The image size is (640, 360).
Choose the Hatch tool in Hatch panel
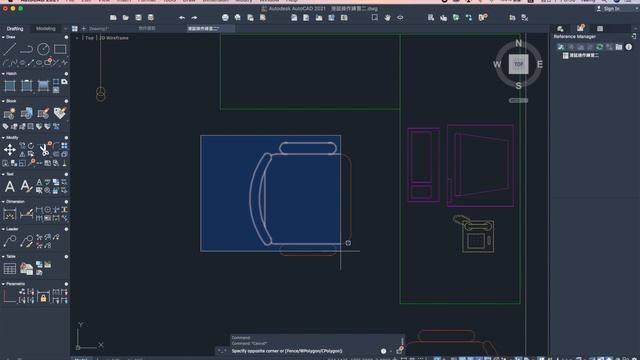(x=9, y=86)
